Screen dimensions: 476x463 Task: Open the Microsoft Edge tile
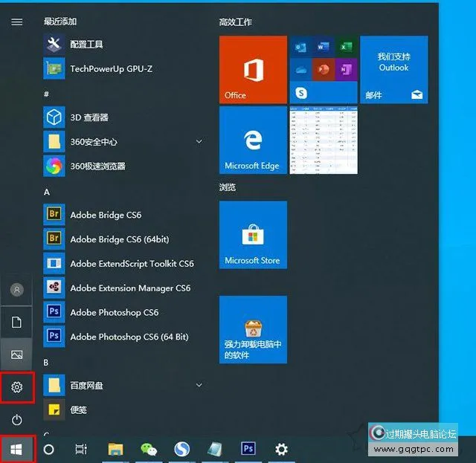pos(253,140)
